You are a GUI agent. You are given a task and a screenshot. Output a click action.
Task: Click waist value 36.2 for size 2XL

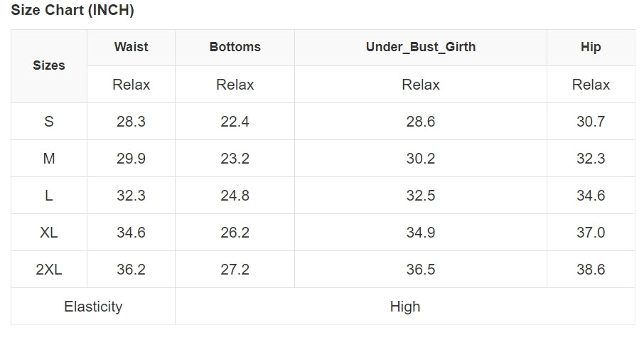coord(132,270)
